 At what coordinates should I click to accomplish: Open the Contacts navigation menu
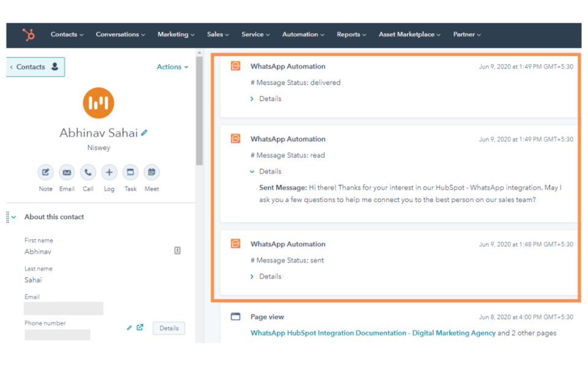pyautogui.click(x=66, y=35)
